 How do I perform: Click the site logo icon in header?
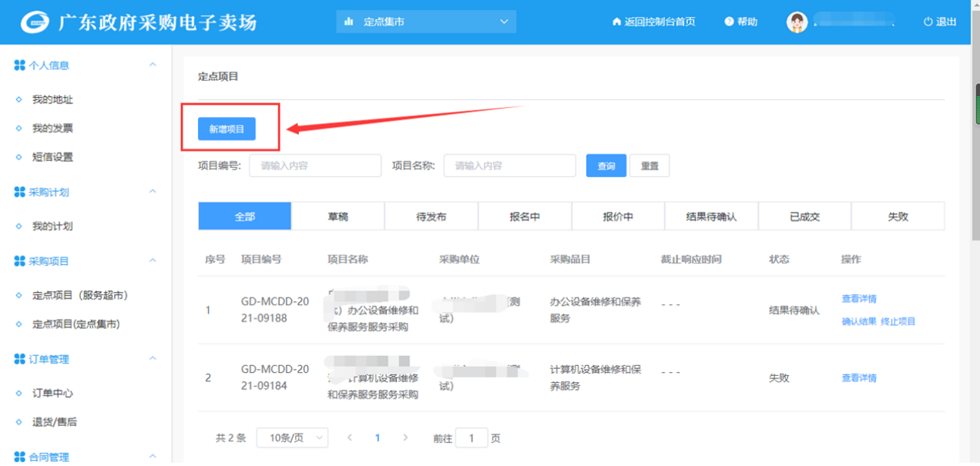34,22
